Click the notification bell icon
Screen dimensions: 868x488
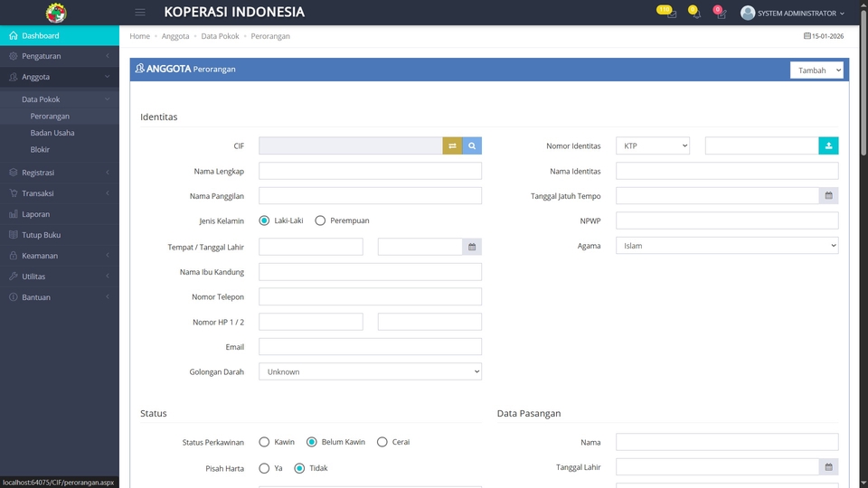(694, 13)
